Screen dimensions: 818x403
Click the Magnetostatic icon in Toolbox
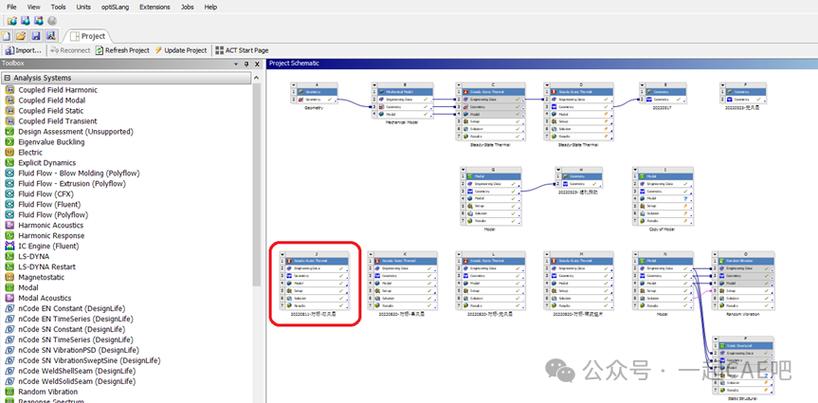coord(9,277)
